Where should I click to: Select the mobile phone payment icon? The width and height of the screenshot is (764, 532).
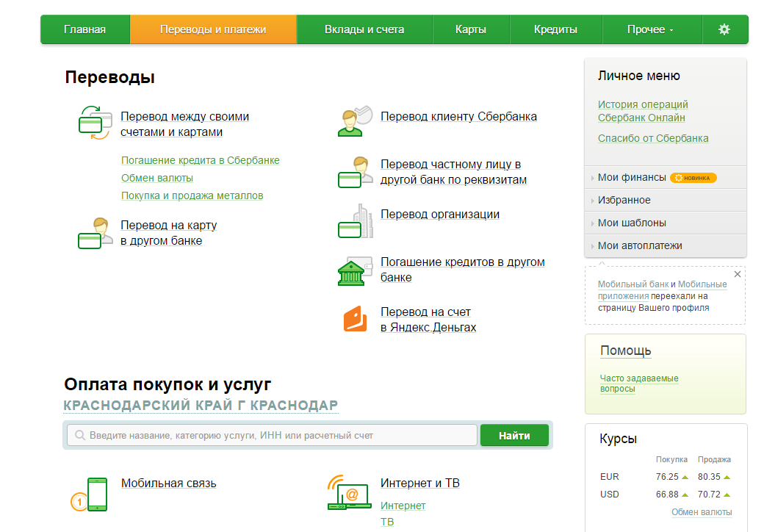coord(89,495)
